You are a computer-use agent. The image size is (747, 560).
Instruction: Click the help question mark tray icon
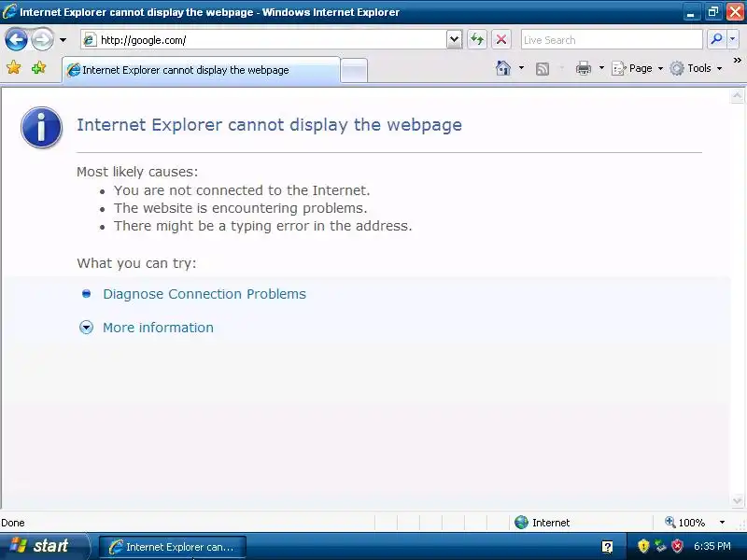pyautogui.click(x=607, y=546)
